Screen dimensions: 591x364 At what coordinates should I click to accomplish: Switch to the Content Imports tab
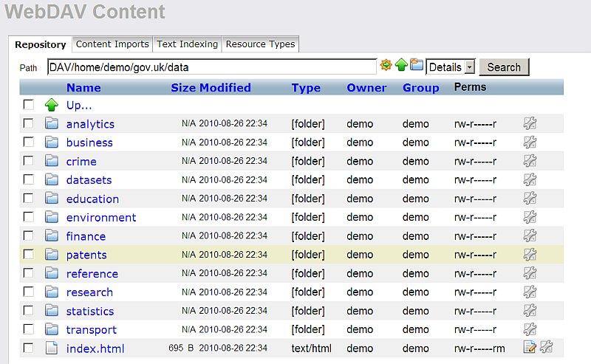pos(112,44)
